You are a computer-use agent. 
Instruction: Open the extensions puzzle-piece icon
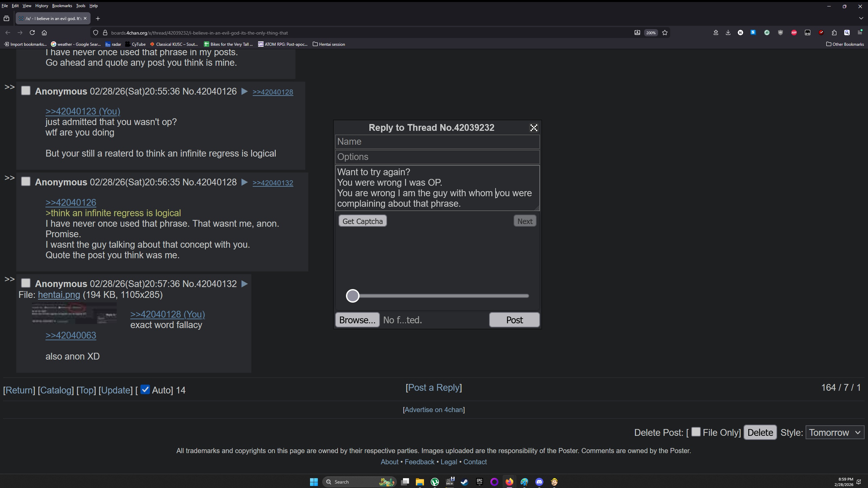(x=834, y=33)
